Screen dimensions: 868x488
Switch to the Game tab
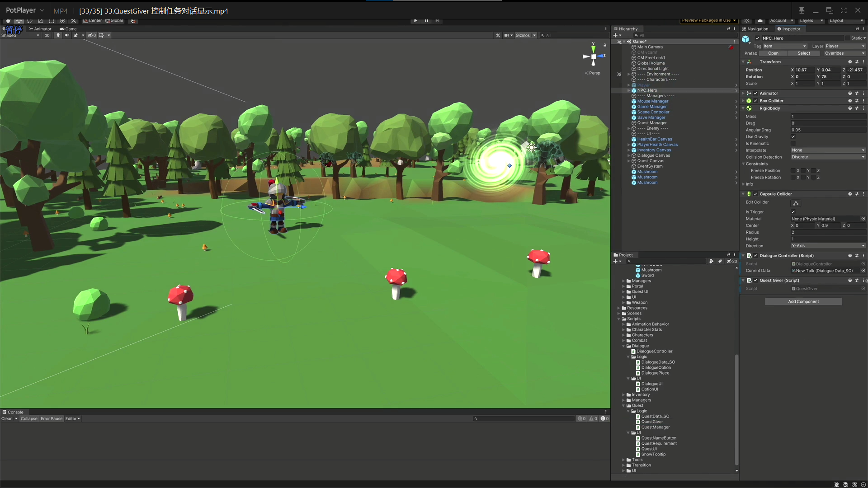tap(68, 29)
